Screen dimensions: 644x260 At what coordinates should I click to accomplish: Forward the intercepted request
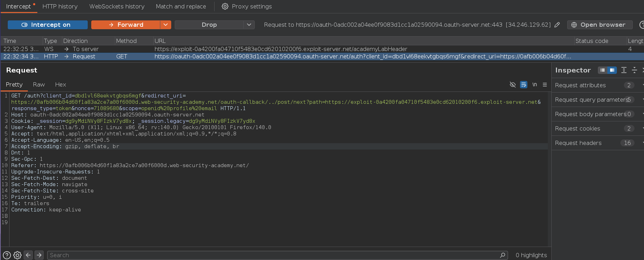coord(126,25)
